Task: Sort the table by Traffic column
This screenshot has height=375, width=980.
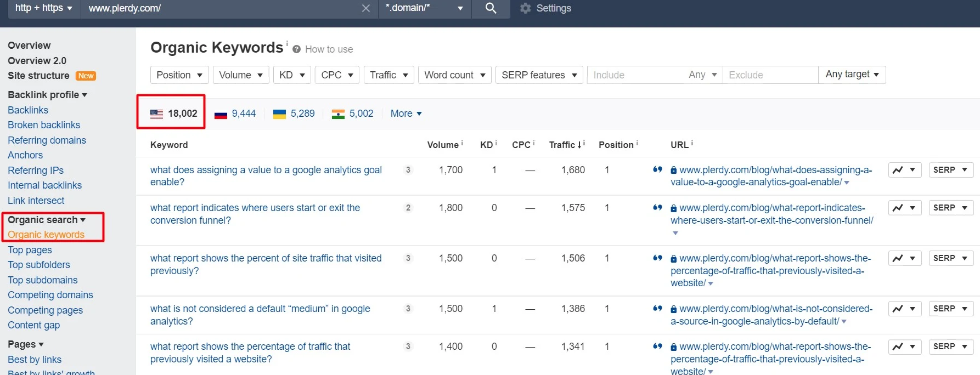Action: point(565,145)
